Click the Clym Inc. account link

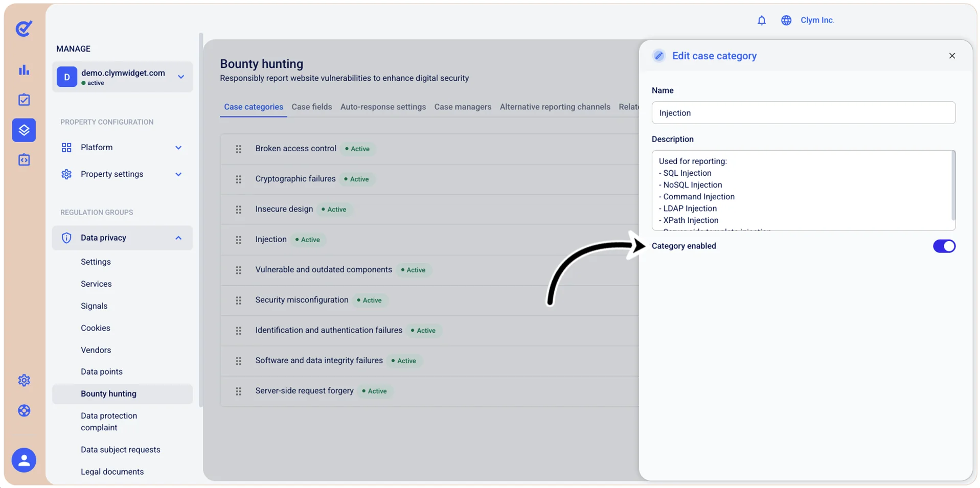point(817,20)
